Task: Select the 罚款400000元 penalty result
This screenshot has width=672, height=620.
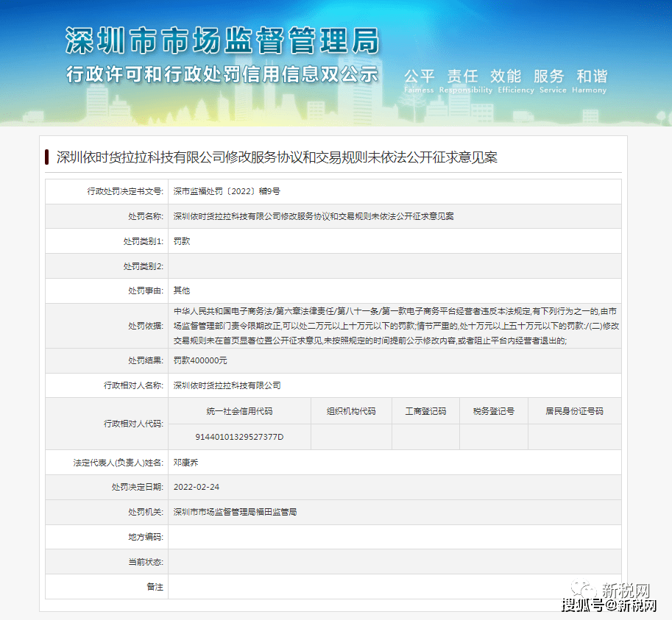Action: click(x=200, y=360)
